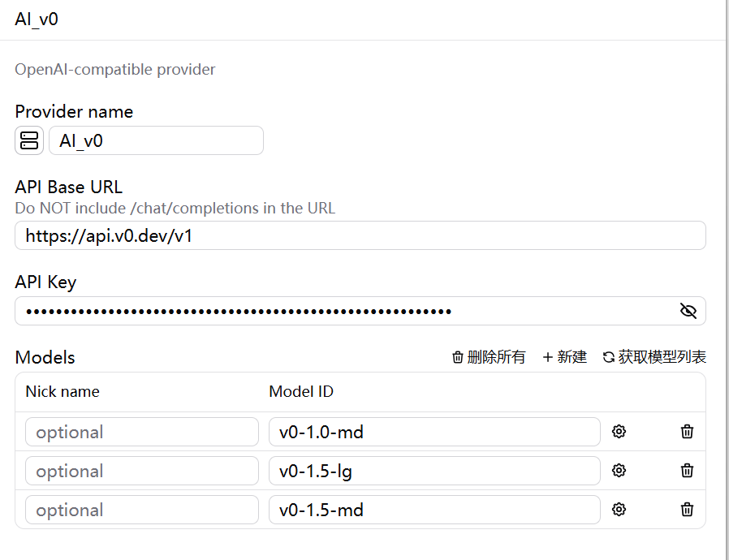Image resolution: width=729 pixels, height=560 pixels.
Task: Delete the v0-1.5-lg model row
Action: pyautogui.click(x=687, y=471)
